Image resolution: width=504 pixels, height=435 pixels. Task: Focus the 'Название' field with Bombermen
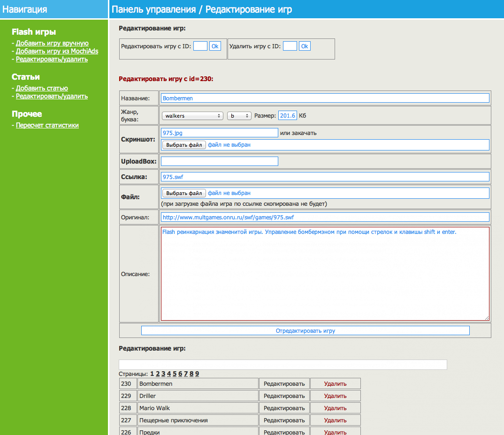325,98
